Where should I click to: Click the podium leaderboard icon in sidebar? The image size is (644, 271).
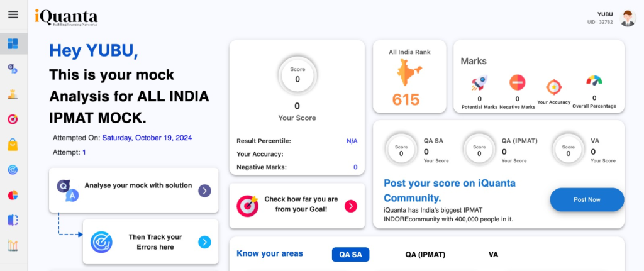pos(13,94)
